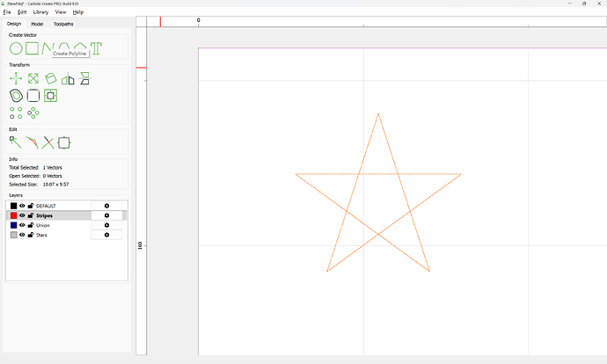The width and height of the screenshot is (607, 364).
Task: Click the Create Text tool
Action: (97, 48)
